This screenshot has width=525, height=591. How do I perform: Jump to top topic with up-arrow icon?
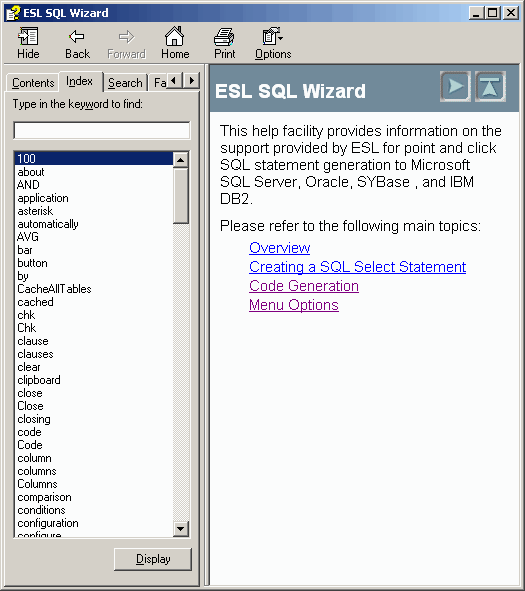(x=490, y=86)
